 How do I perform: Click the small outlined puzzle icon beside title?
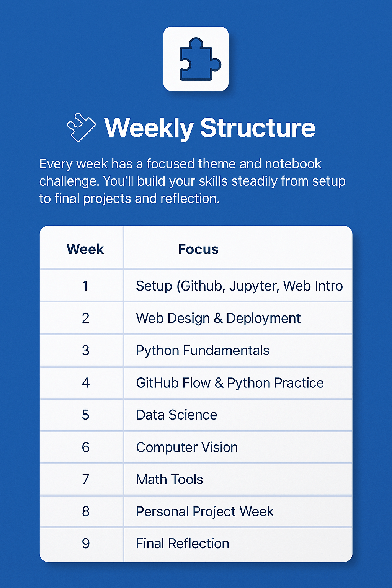click(x=81, y=127)
